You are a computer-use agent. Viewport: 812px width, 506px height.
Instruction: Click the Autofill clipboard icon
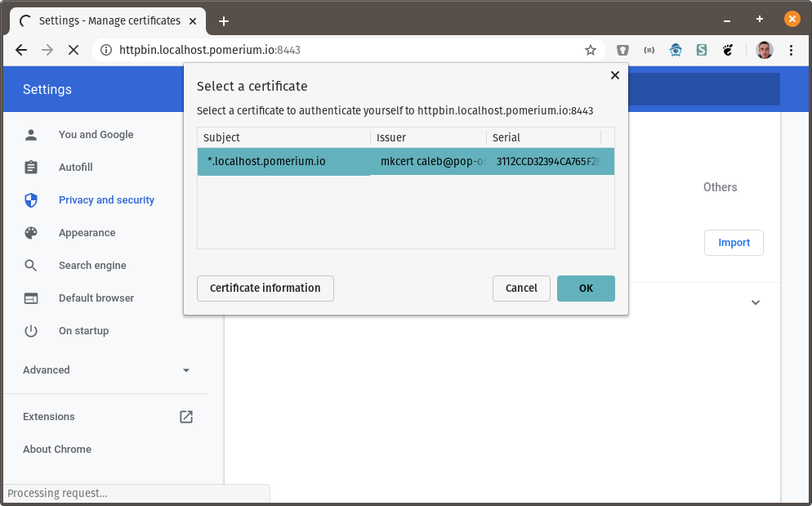pos(31,168)
